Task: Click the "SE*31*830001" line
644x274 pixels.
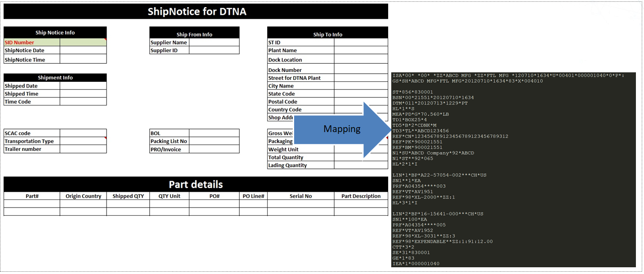Action: 411,252
